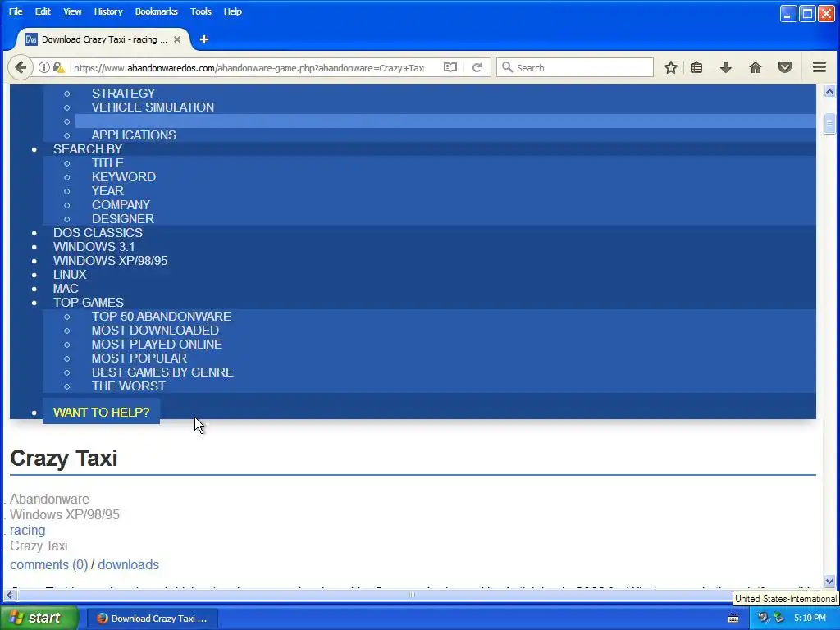The image size is (840, 630).
Task: Open BEST GAMES BY GENRE link
Action: [162, 372]
